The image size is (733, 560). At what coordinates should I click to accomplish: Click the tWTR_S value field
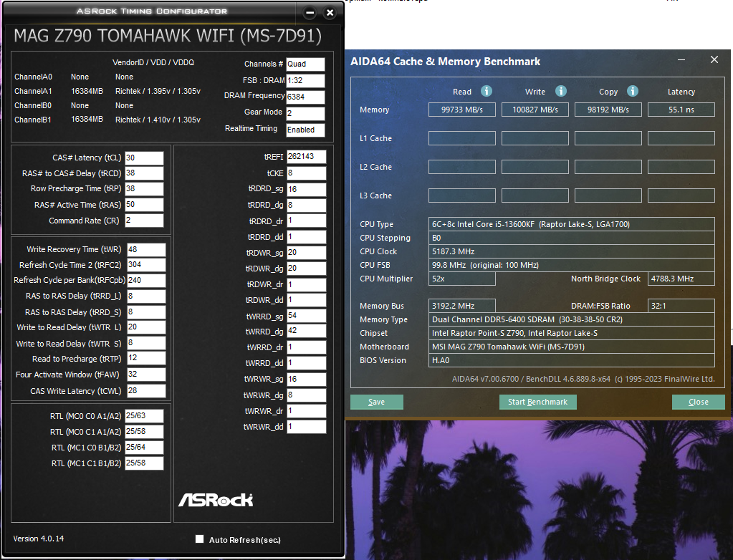[x=146, y=343]
